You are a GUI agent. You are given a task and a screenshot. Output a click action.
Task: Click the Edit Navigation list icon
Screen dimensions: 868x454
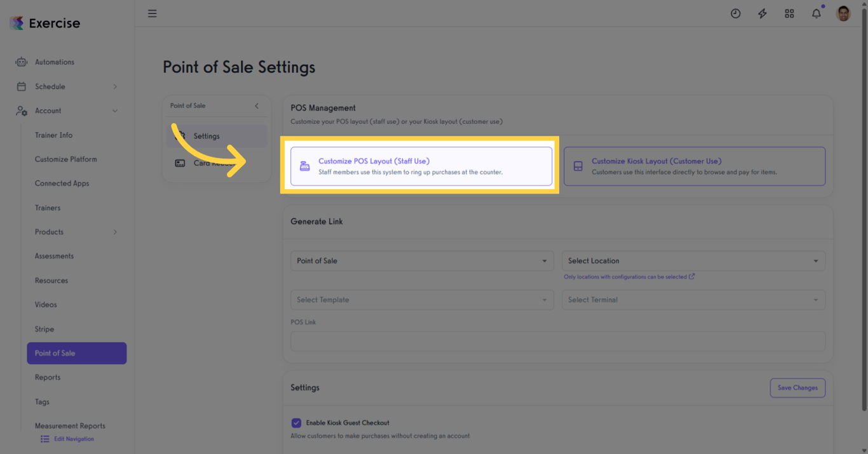pos(45,439)
